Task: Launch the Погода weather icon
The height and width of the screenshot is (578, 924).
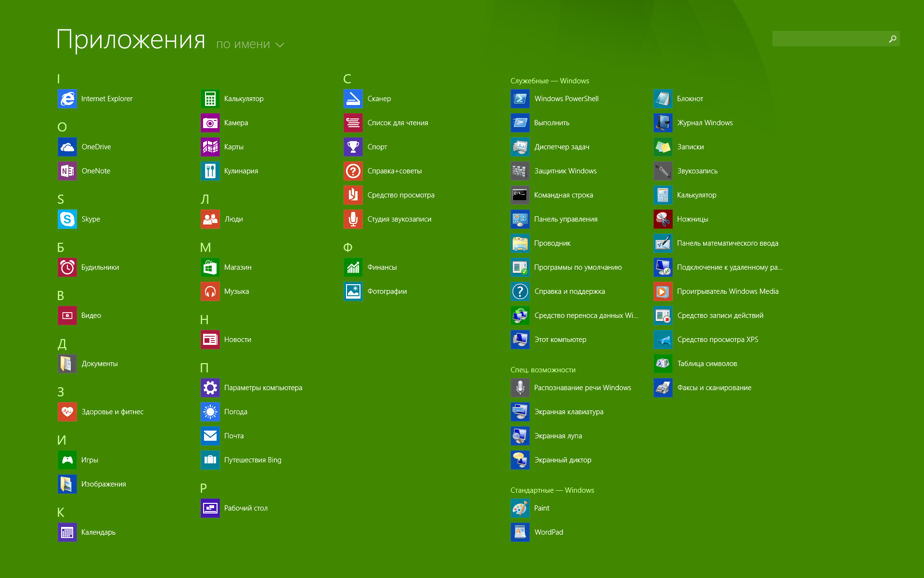Action: point(210,412)
